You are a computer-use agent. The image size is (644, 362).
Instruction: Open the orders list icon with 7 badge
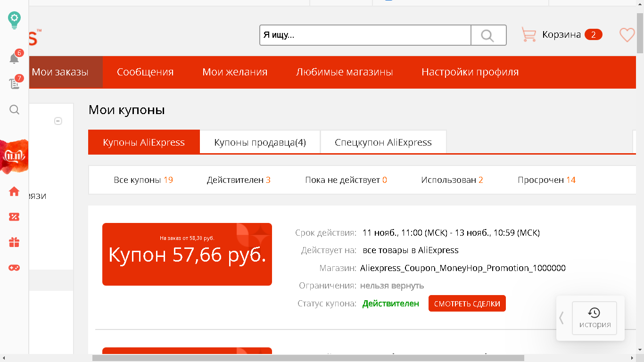[15, 84]
